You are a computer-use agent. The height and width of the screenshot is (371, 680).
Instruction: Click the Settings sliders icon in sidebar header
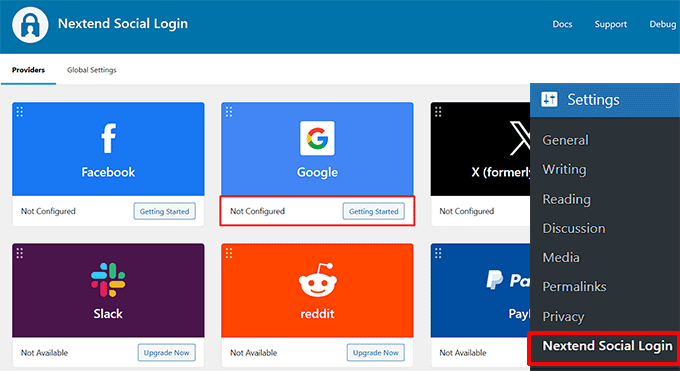click(x=549, y=99)
